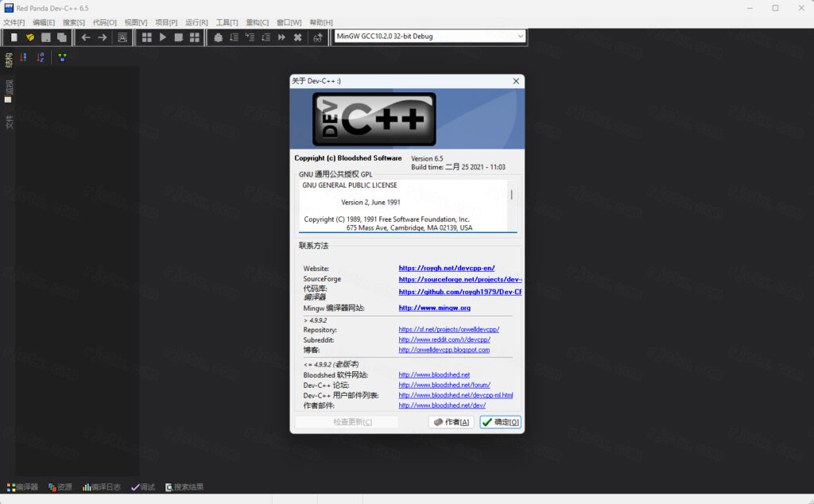Click the Compile icon in toolbar
814x504 pixels.
pyautogui.click(x=147, y=37)
